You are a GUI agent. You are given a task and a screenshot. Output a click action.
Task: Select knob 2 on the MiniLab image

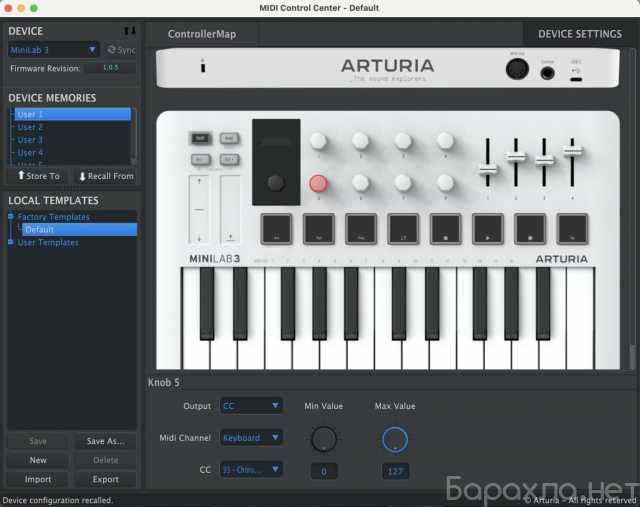360,141
